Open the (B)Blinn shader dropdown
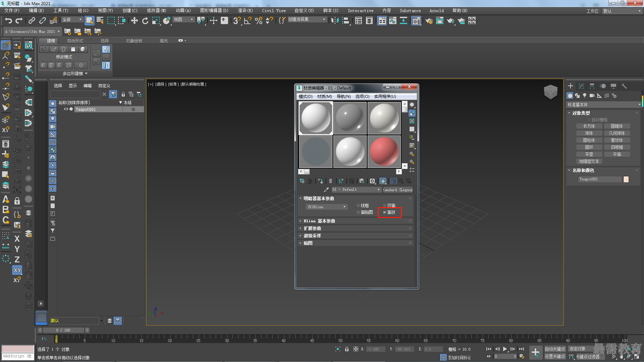The width and height of the screenshot is (644, 362). pyautogui.click(x=327, y=207)
